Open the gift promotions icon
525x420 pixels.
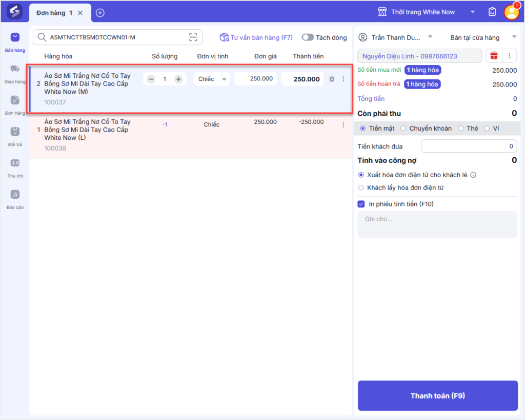(494, 56)
